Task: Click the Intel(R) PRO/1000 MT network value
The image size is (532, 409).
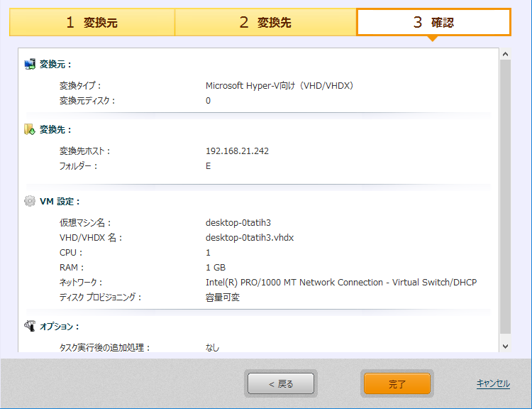Action: pos(340,283)
